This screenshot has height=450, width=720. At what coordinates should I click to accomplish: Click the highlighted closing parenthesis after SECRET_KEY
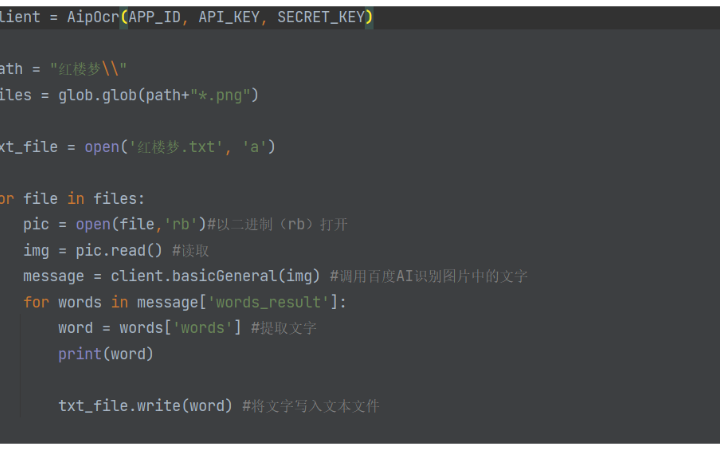pyautogui.click(x=369, y=17)
